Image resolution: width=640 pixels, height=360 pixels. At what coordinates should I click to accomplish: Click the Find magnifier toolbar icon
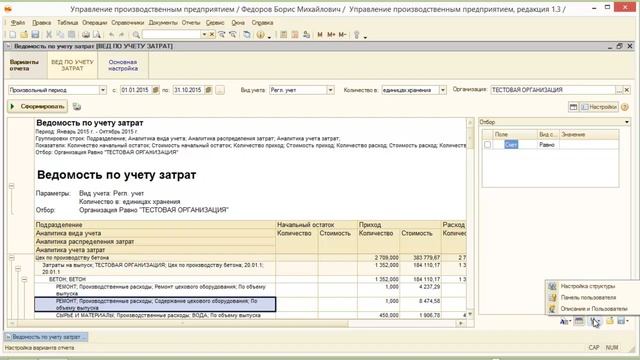click(x=136, y=35)
